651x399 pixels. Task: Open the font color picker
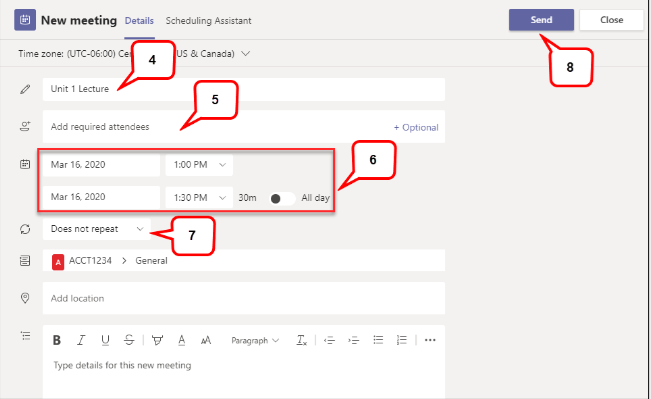click(x=181, y=340)
